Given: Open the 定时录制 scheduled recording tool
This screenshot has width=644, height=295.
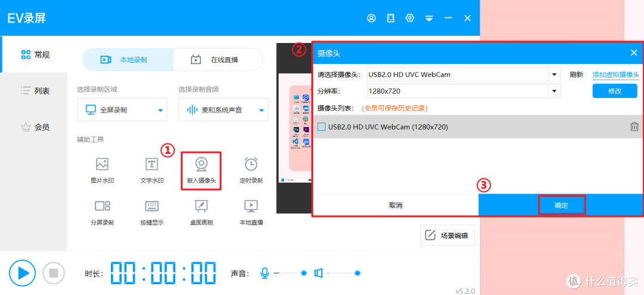Looking at the screenshot, I should pos(251,170).
